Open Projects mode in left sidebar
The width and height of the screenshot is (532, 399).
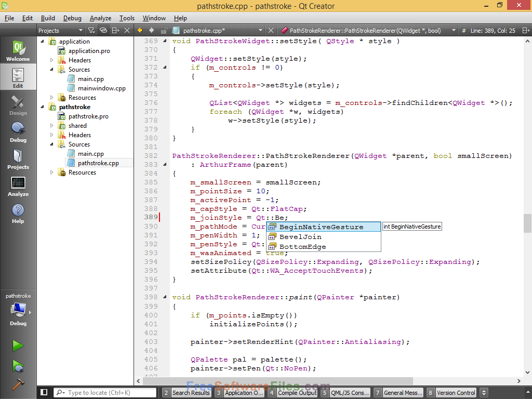tap(18, 159)
